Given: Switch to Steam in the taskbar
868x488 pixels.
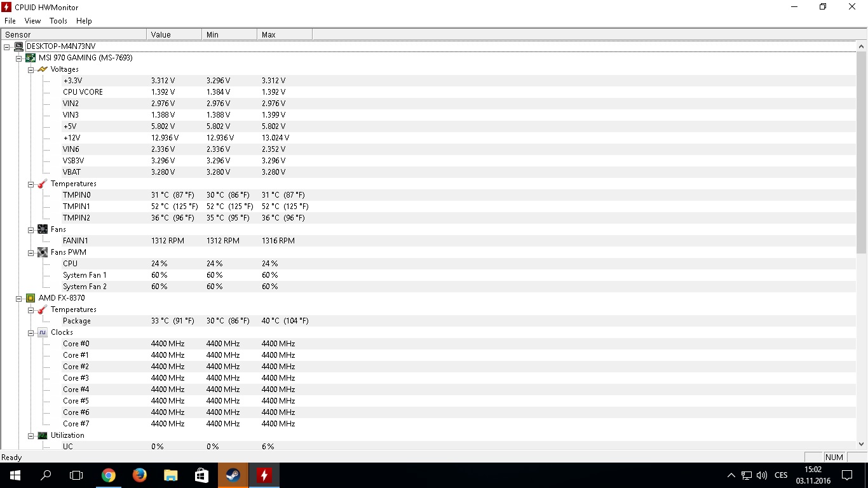Looking at the screenshot, I should click(233, 475).
